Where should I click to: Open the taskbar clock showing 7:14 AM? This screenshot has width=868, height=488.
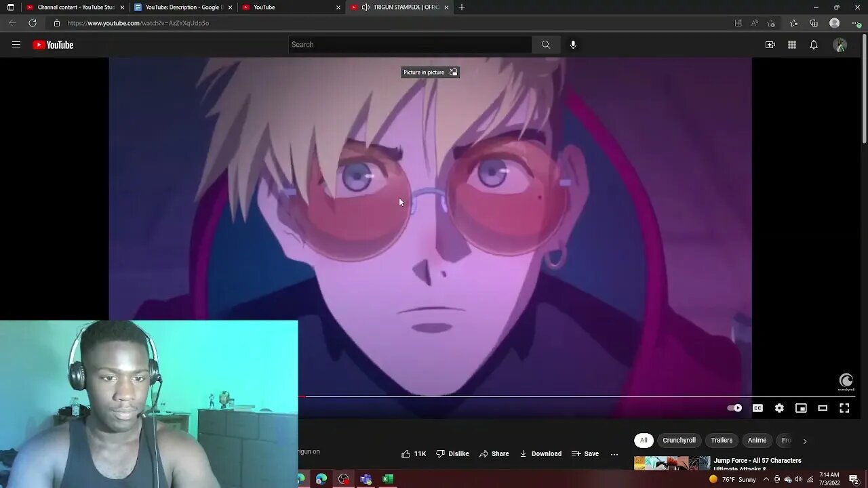pyautogui.click(x=829, y=479)
